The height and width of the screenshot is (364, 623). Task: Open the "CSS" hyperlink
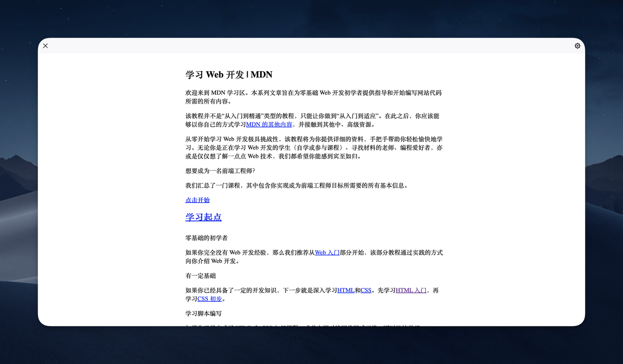click(366, 290)
